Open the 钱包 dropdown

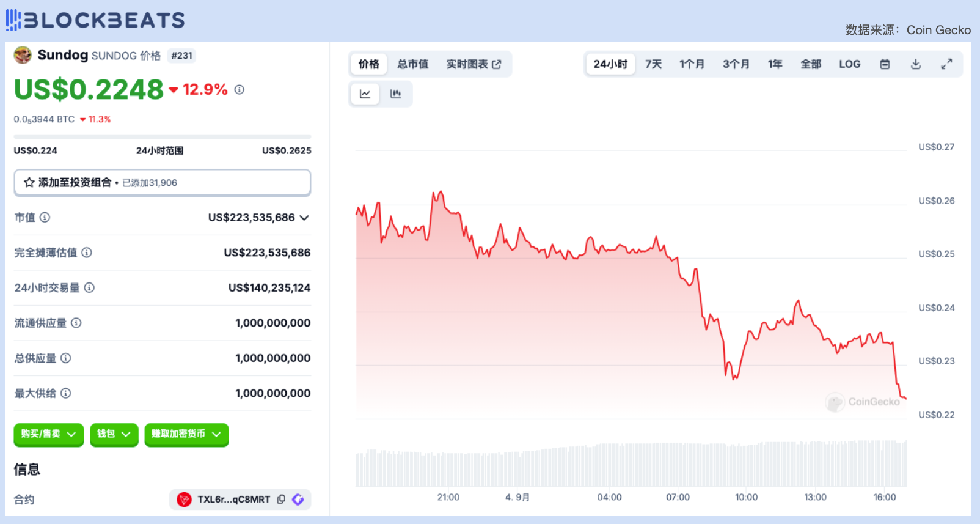click(x=114, y=434)
